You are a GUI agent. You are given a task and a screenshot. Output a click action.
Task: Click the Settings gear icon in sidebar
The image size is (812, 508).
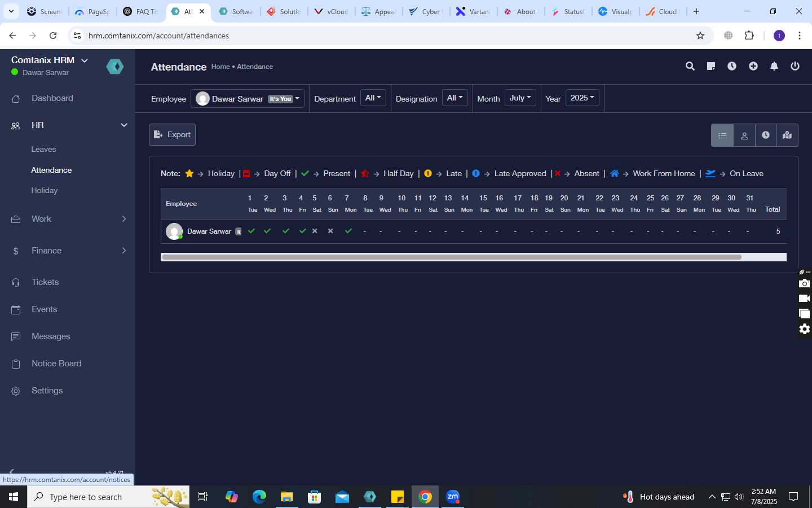16,391
